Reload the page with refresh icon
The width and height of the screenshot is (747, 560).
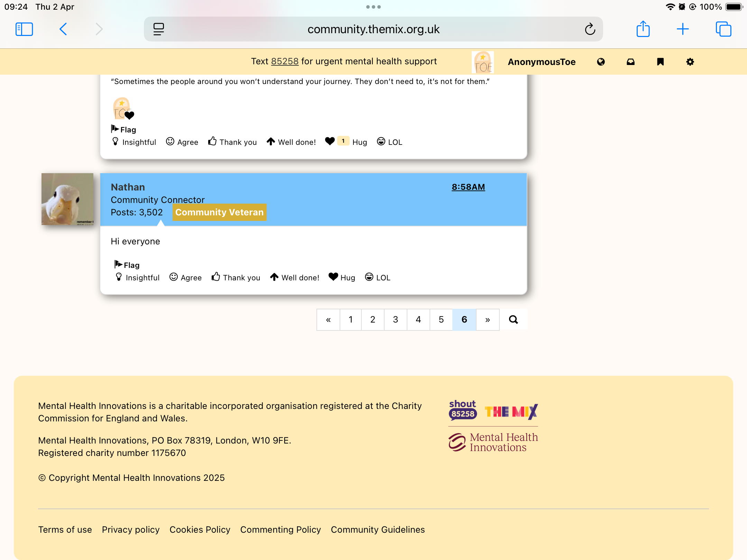(x=590, y=29)
